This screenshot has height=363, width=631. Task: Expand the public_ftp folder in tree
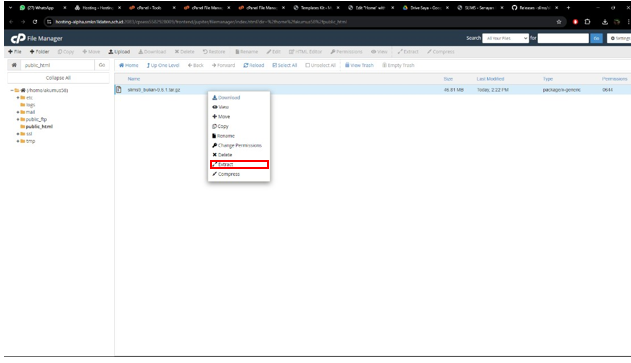pyautogui.click(x=18, y=120)
